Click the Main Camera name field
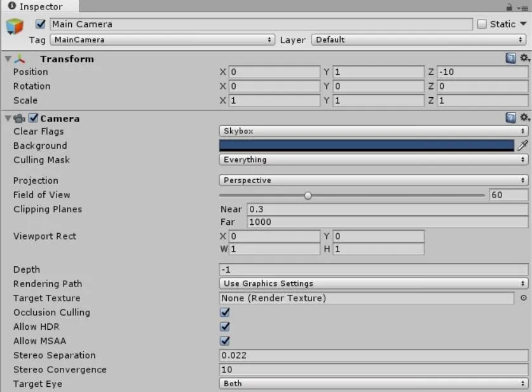The width and height of the screenshot is (532, 392). click(x=261, y=24)
